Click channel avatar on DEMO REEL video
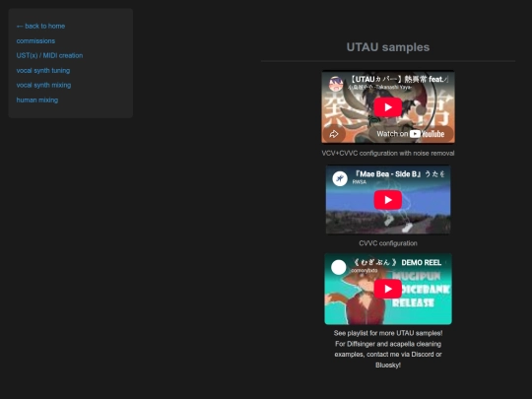Screen dimensions: 532x399 (339, 267)
